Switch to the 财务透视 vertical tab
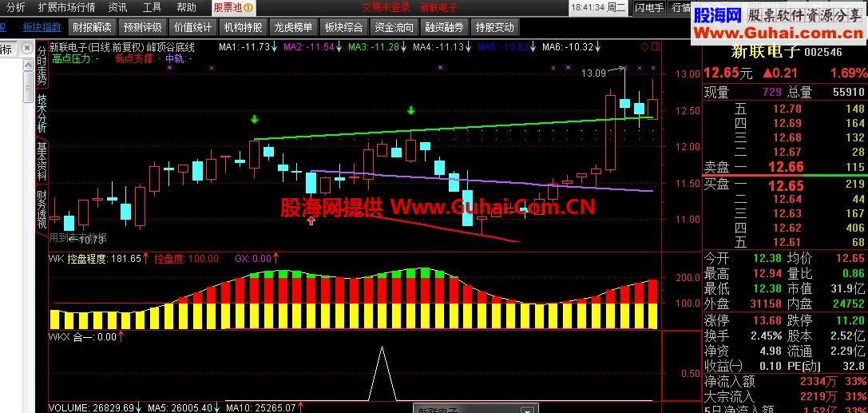 tap(42, 209)
